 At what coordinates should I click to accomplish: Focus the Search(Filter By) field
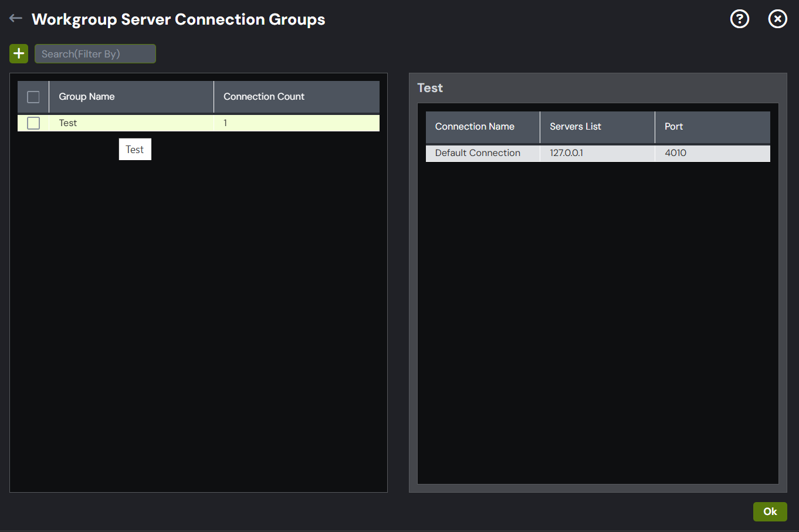point(95,53)
